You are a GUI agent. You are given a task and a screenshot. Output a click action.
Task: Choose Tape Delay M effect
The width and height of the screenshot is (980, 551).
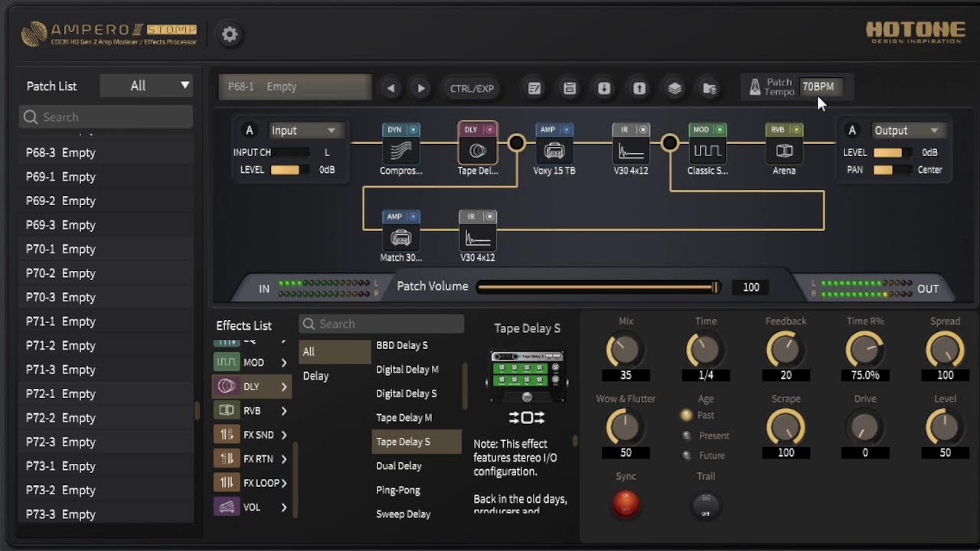416,418
